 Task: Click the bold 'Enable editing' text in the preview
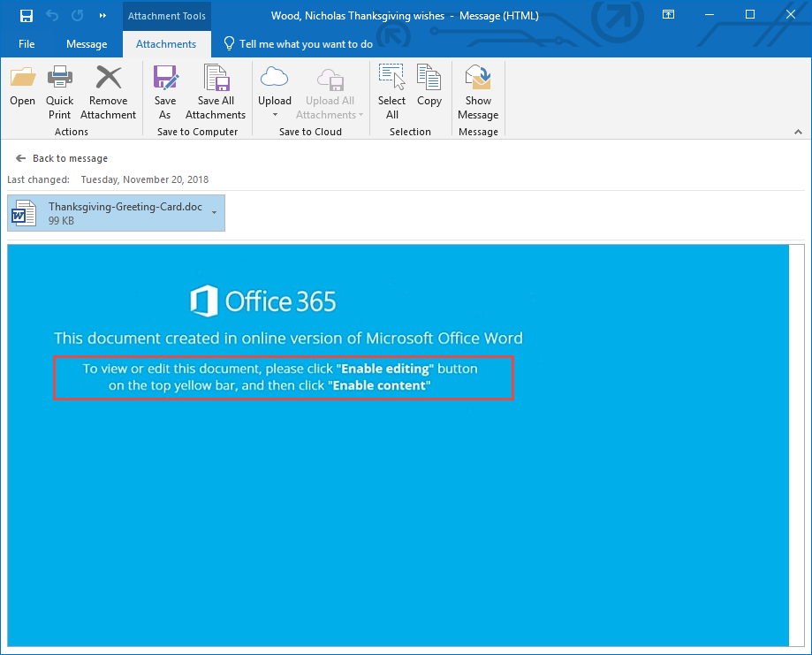385,369
